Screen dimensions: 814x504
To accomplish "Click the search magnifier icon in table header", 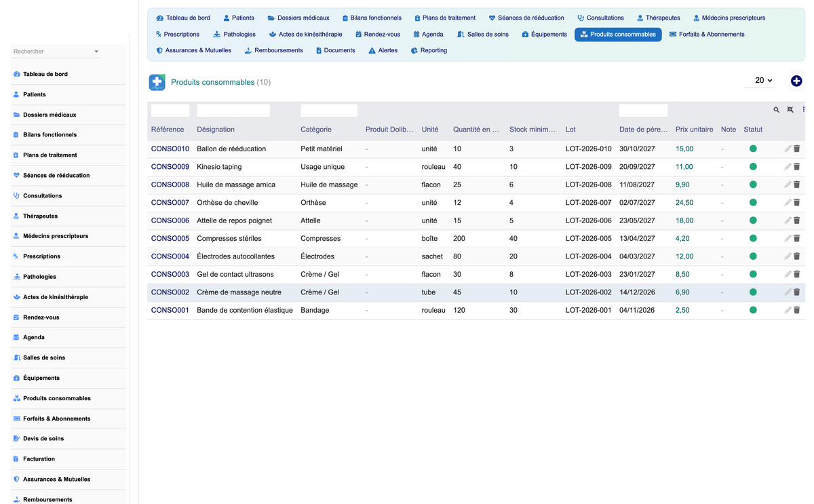I will (x=777, y=110).
